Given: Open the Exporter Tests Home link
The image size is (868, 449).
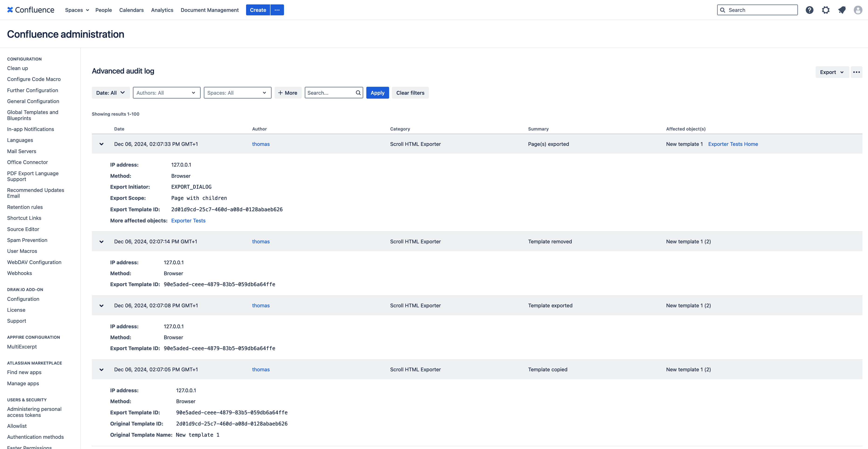Looking at the screenshot, I should (x=733, y=144).
